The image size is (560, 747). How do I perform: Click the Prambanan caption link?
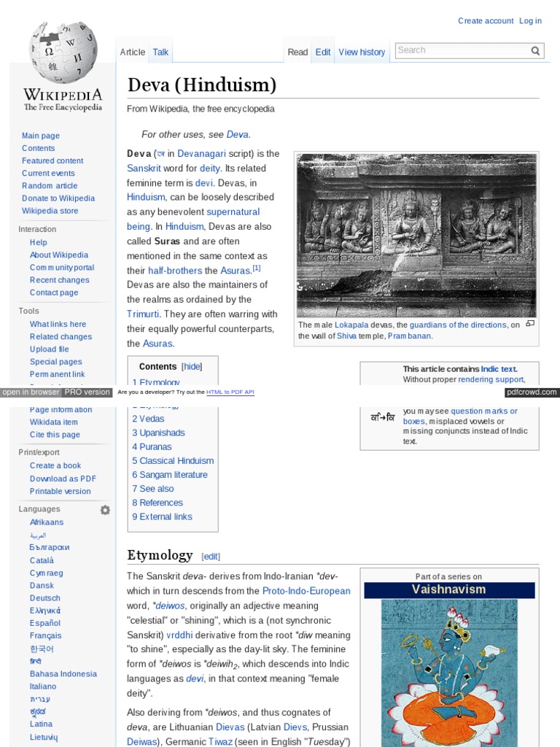point(410,336)
